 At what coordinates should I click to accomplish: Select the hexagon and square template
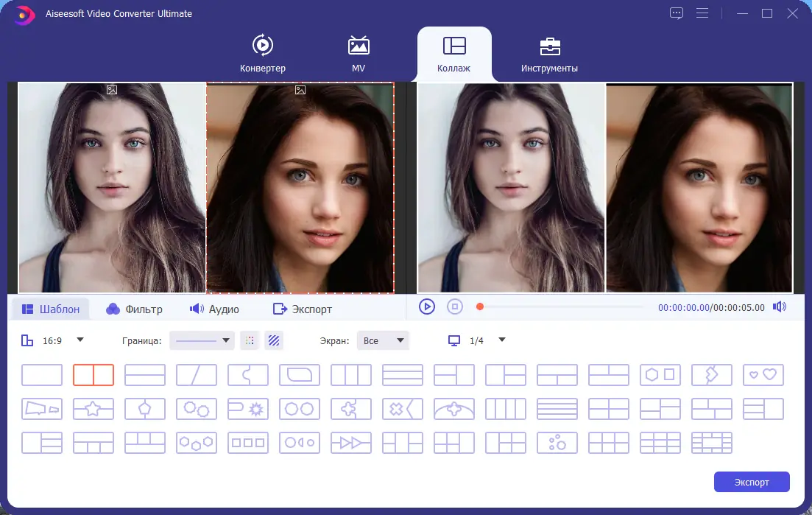(660, 375)
